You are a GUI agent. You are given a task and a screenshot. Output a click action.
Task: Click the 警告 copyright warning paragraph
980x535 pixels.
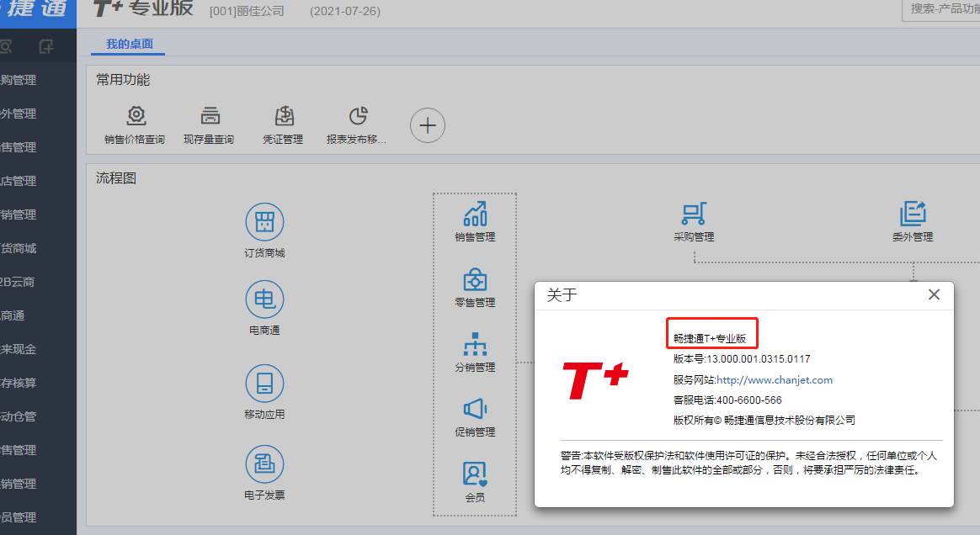coord(748,463)
